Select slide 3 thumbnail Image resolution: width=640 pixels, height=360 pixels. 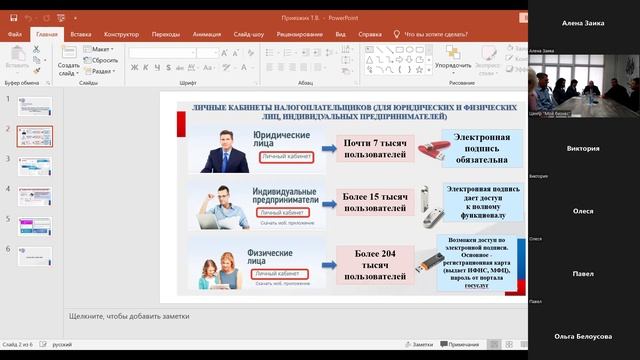coord(35,166)
